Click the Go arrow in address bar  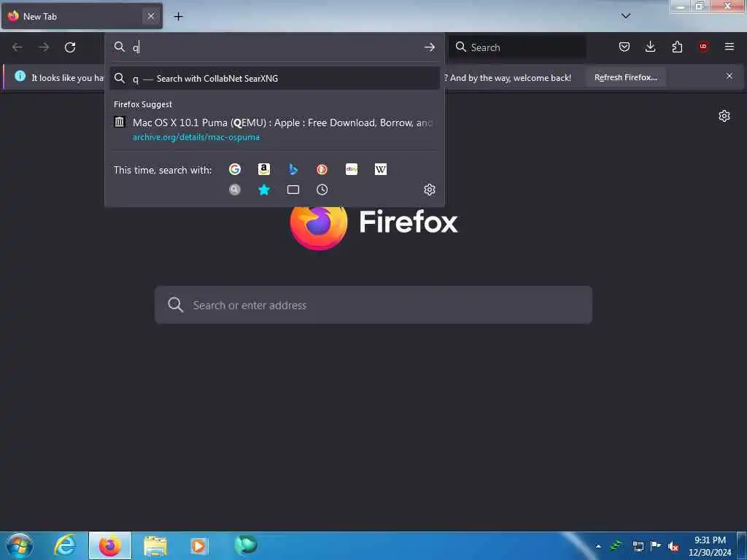click(429, 47)
